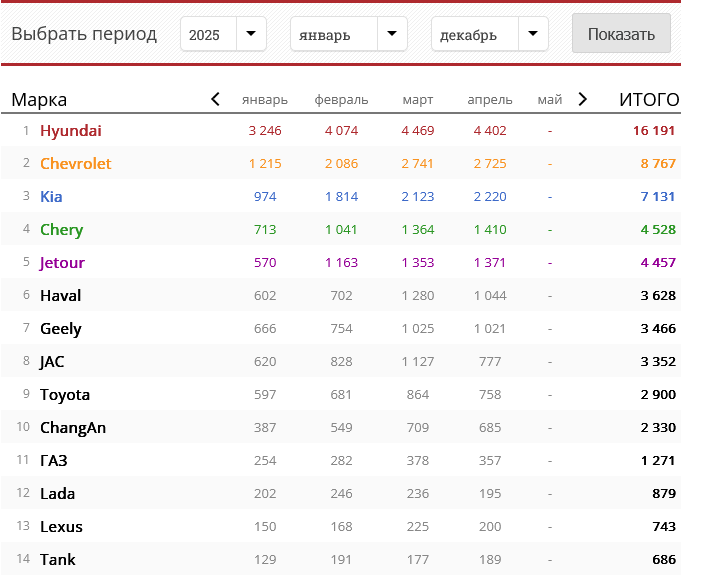Click Chevrolet total 8 767
Image resolution: width=718 pixels, height=575 pixels.
658,164
